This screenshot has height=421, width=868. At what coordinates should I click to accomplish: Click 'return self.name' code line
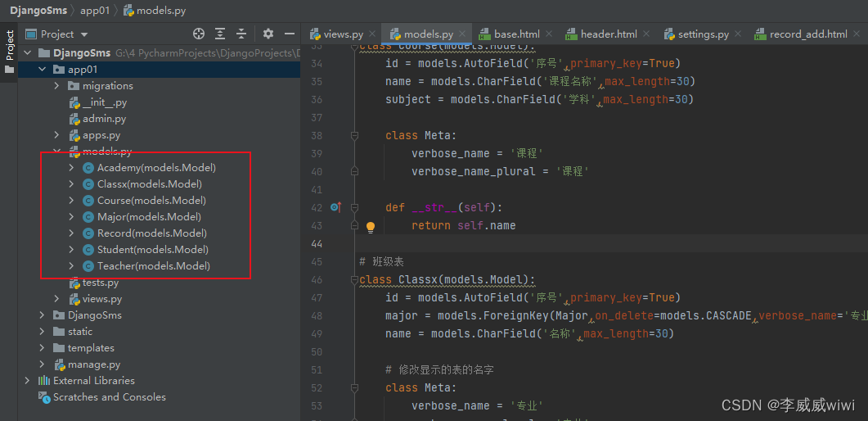pos(464,225)
